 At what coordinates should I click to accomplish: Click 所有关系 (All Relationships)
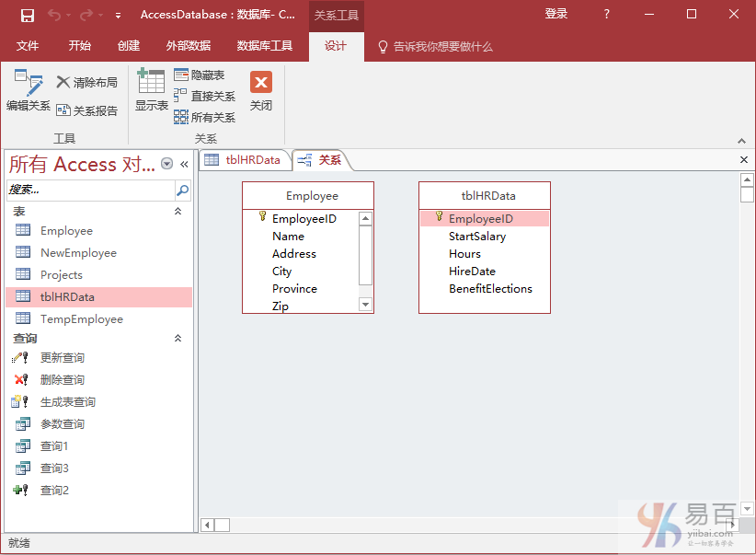[x=204, y=118]
